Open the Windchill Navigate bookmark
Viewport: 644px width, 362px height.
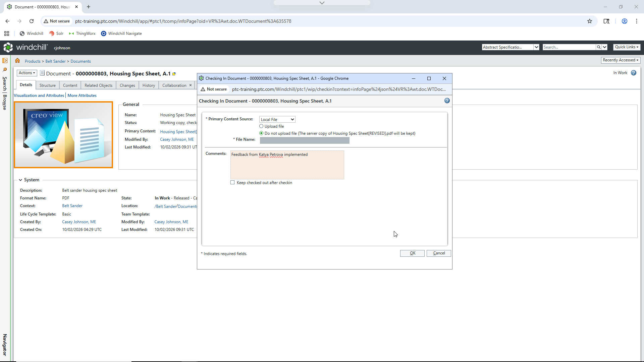click(121, 34)
